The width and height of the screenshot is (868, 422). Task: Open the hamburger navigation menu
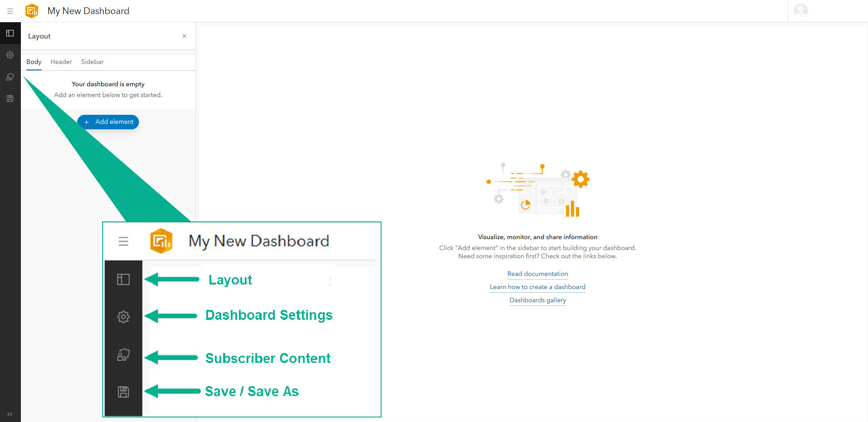tap(10, 11)
